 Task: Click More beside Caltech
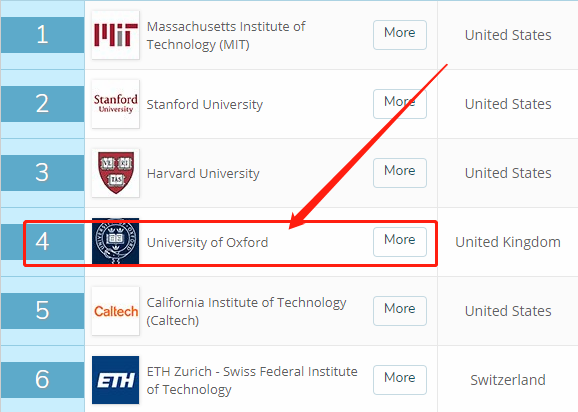(x=400, y=311)
